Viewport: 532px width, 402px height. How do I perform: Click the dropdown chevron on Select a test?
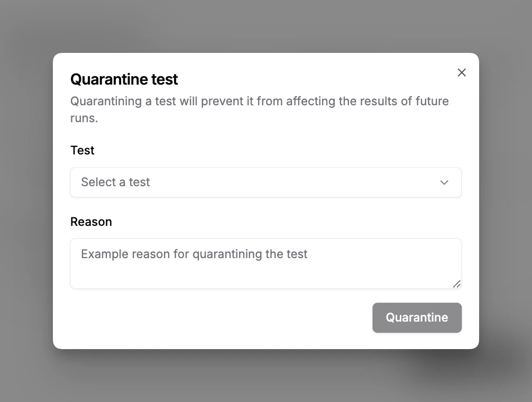444,182
